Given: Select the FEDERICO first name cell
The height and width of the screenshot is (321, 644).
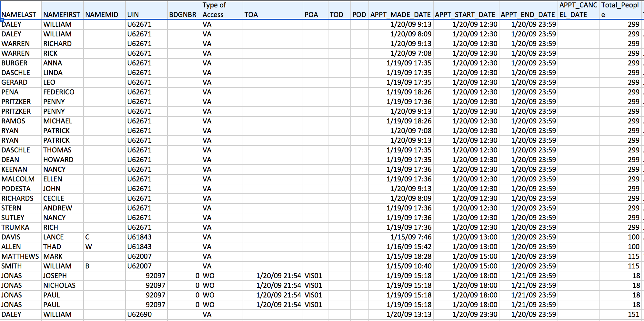Looking at the screenshot, I should click(63, 92).
